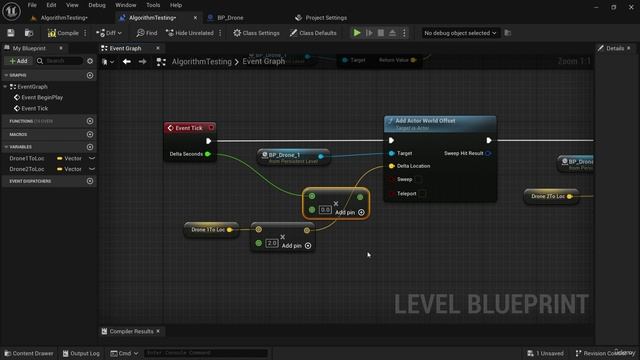The image size is (640, 360).
Task: Click the 0.0 value field on multiply node
Action: (325, 210)
